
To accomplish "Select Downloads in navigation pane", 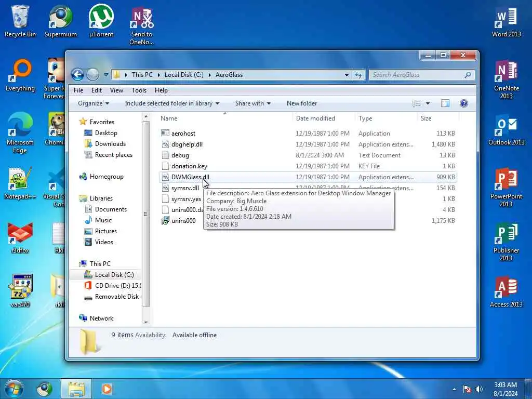I will click(105, 144).
